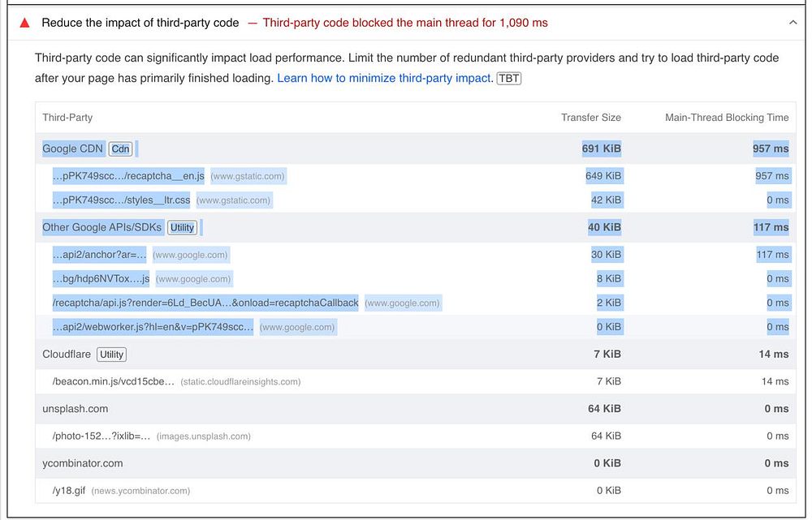Click the Utility tag next to Cloudflare
812x520 pixels.
[111, 355]
